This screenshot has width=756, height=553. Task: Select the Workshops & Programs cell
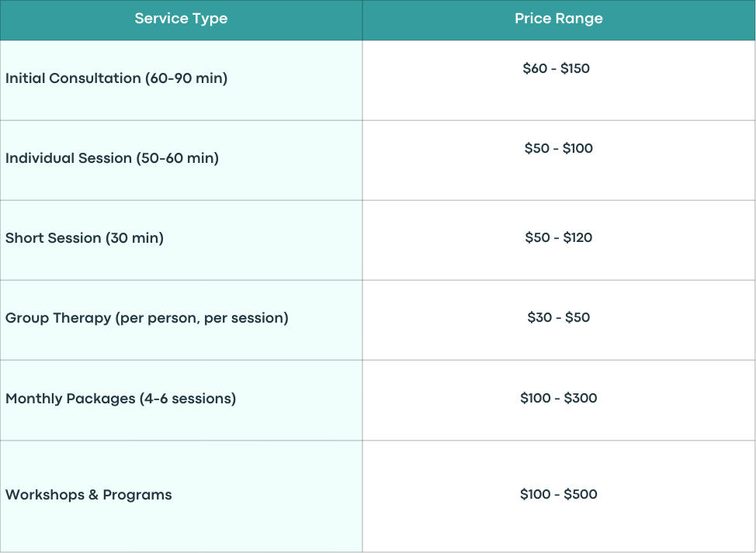click(x=181, y=496)
